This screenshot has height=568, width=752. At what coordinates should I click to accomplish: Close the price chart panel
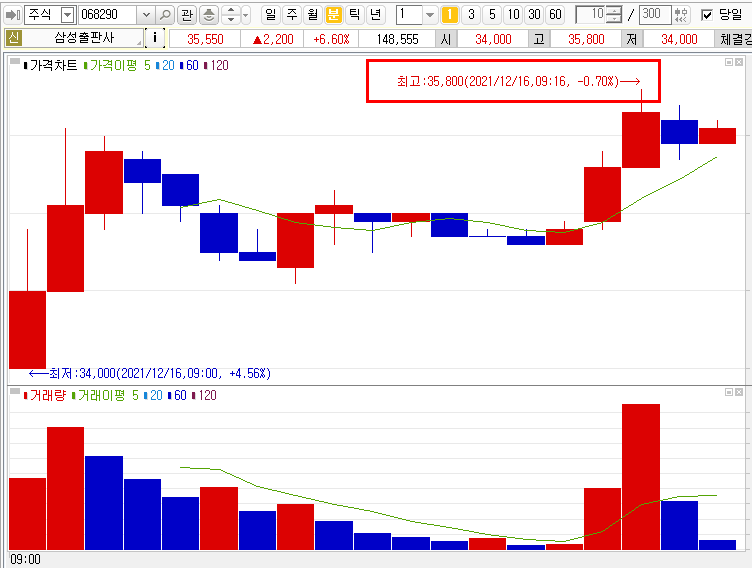[739, 62]
